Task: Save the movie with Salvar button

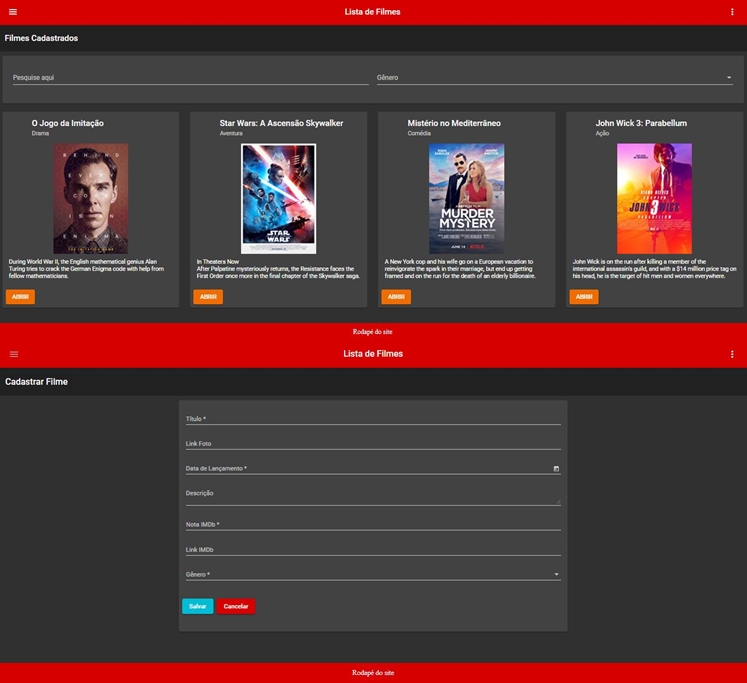Action: pos(198,606)
